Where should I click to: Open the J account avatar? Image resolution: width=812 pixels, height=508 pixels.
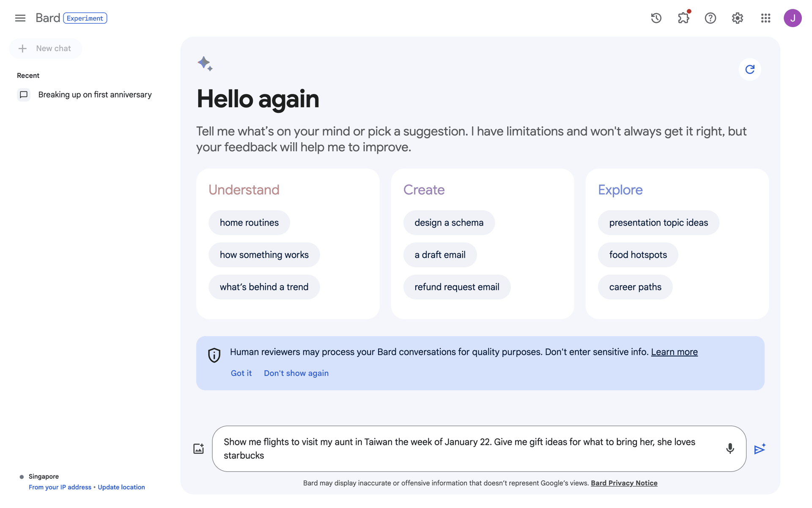tap(793, 18)
